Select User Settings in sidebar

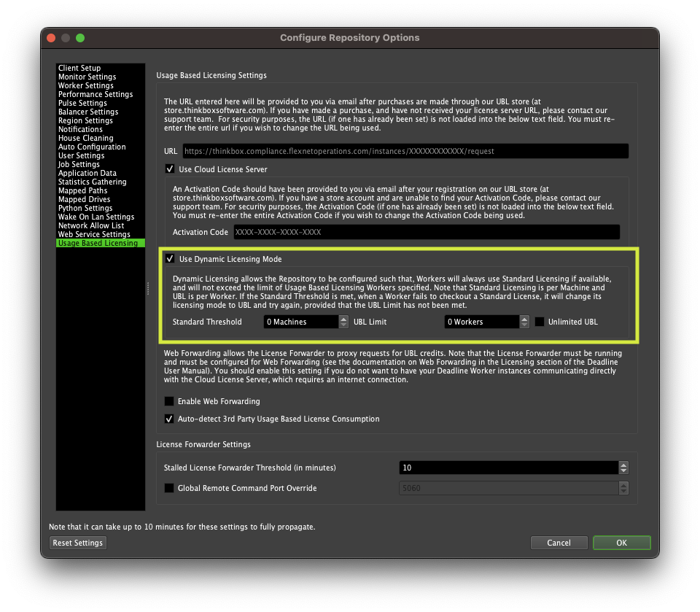pos(81,155)
